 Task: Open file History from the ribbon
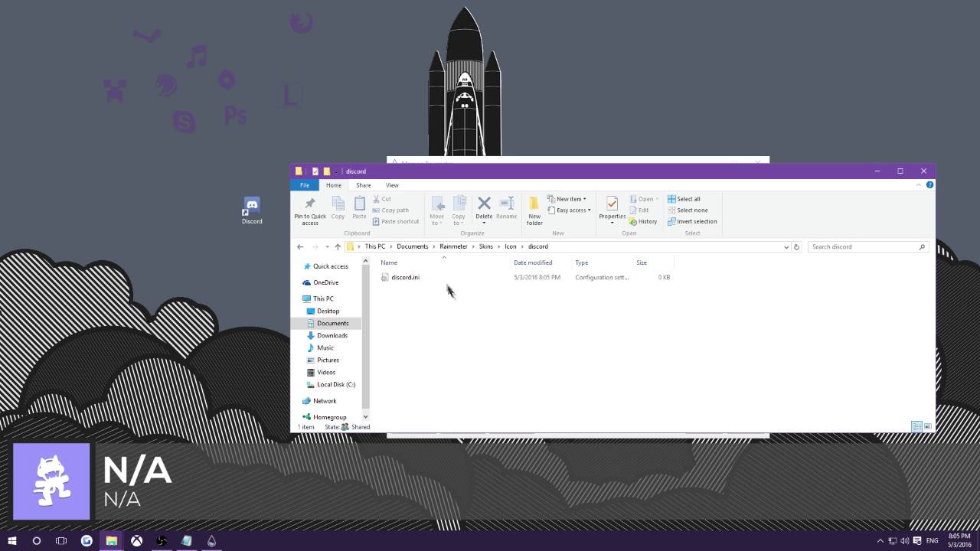(643, 221)
